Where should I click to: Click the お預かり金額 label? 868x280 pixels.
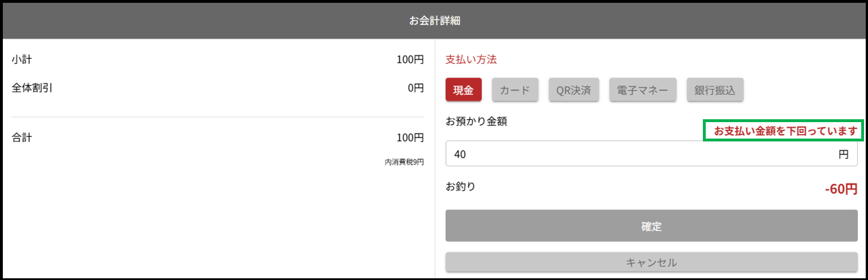(476, 121)
